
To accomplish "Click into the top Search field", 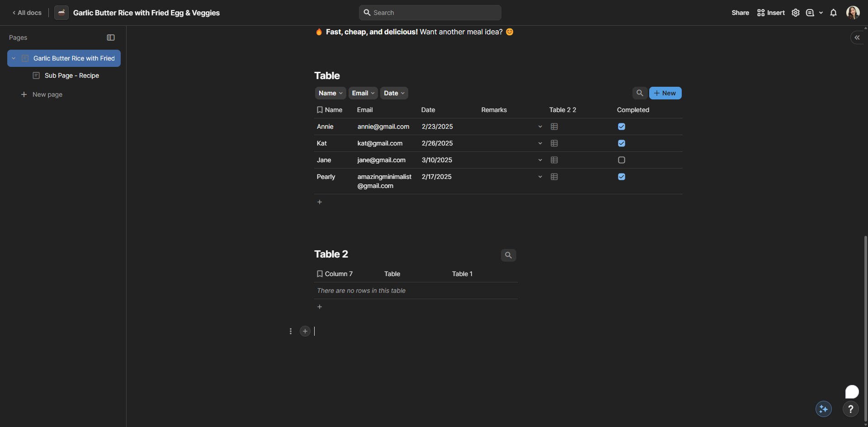I will pos(429,13).
